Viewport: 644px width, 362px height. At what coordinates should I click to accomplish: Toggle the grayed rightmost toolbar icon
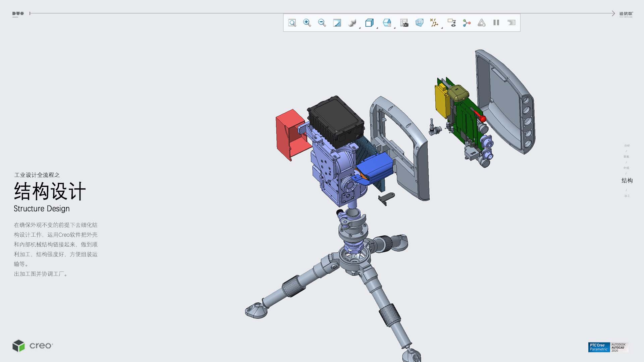[511, 23]
